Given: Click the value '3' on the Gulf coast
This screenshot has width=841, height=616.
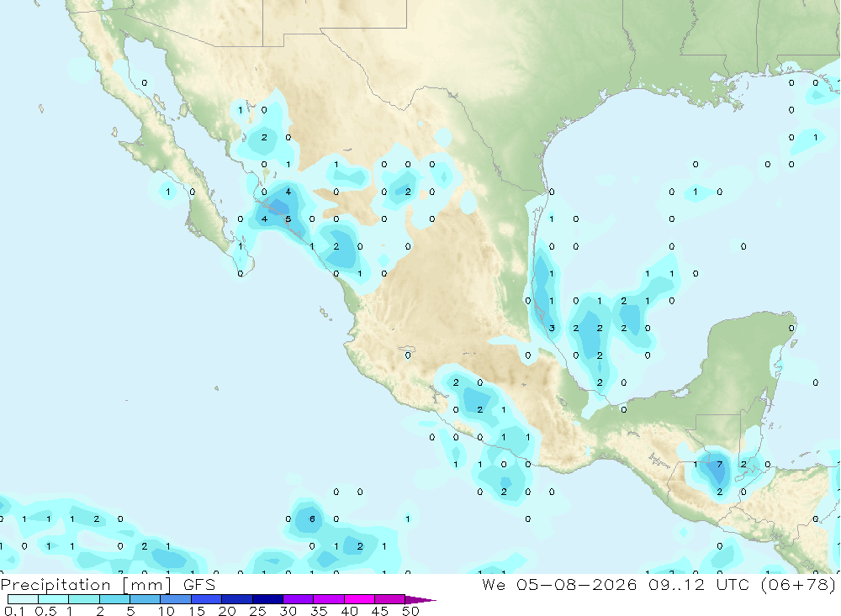Looking at the screenshot, I should (552, 328).
